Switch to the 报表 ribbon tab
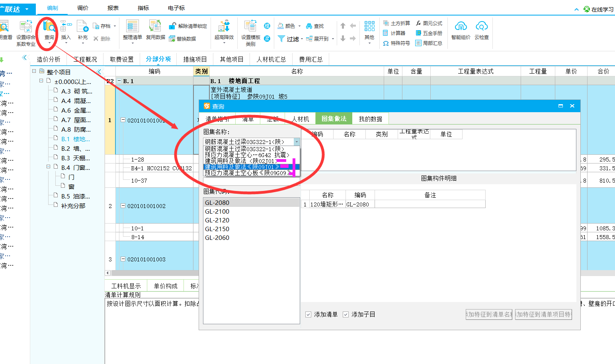Viewport: 615px width, 364px height. coord(113,8)
